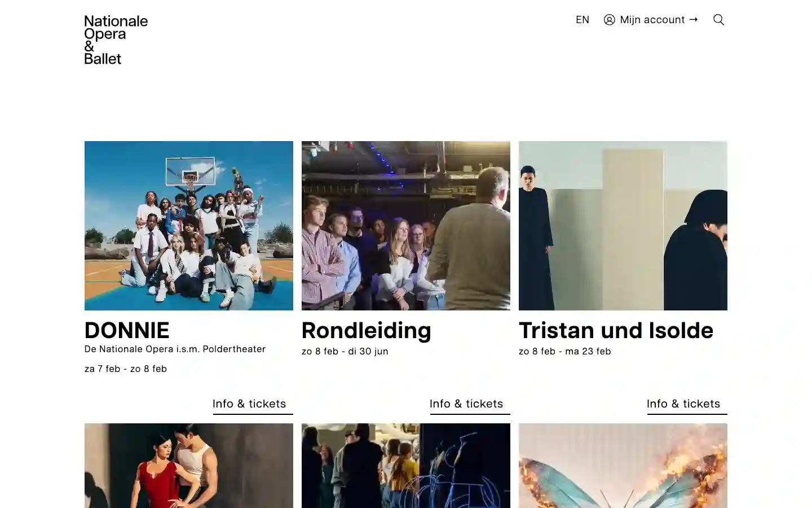
Task: Open Info & tickets for Tristan und Isolde
Action: pos(683,404)
